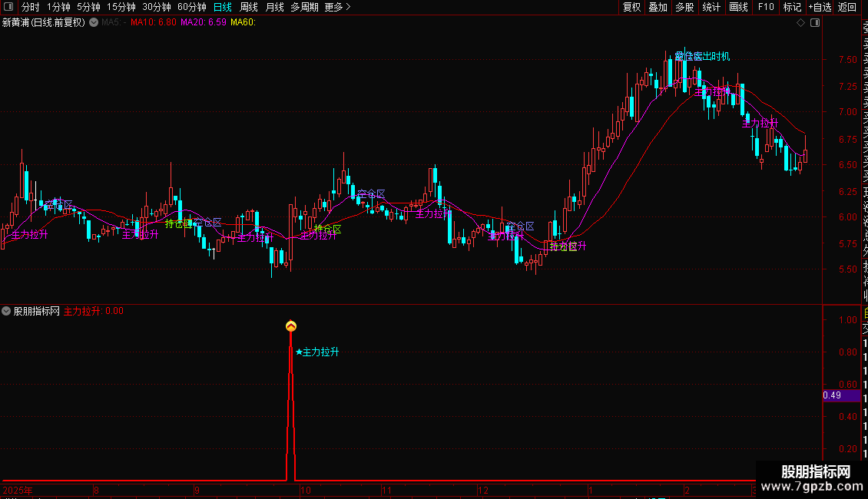Select the 60分钟 period tab

click(x=192, y=7)
